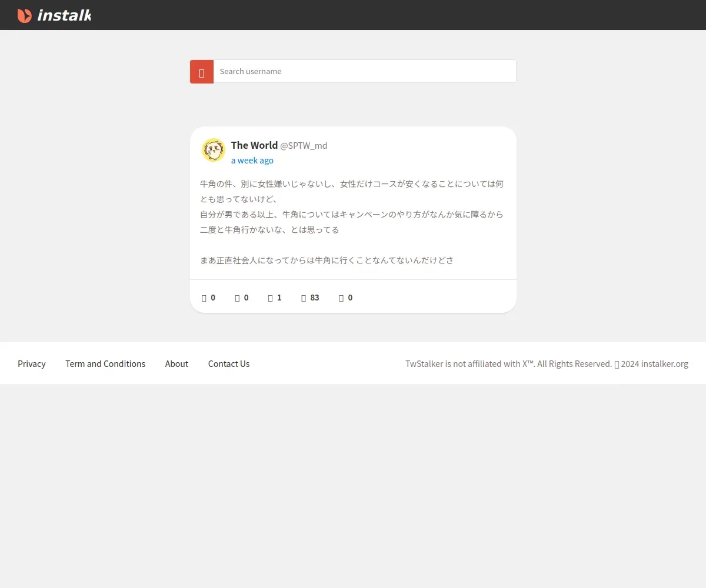
Task: Open Term and Conditions link
Action: (x=105, y=364)
